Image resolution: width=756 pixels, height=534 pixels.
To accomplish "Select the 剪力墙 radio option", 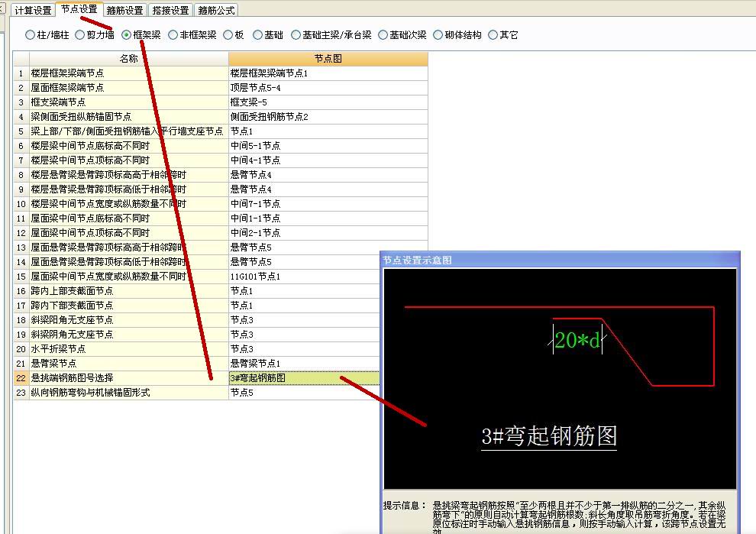I will [80, 34].
